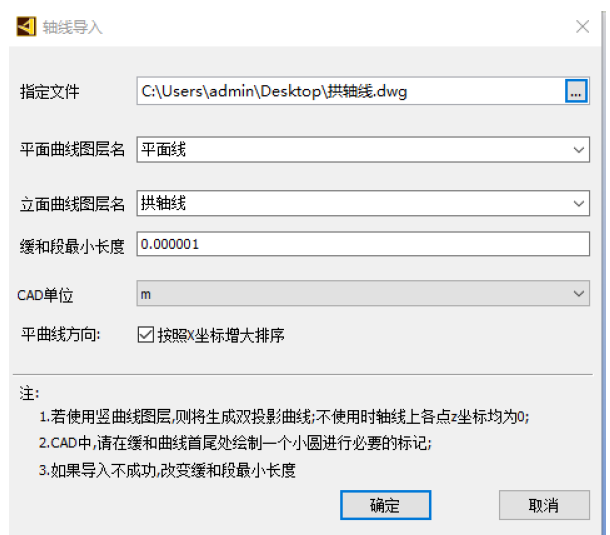Expand the 立面曲线图层名 dropdown arrow

(579, 204)
